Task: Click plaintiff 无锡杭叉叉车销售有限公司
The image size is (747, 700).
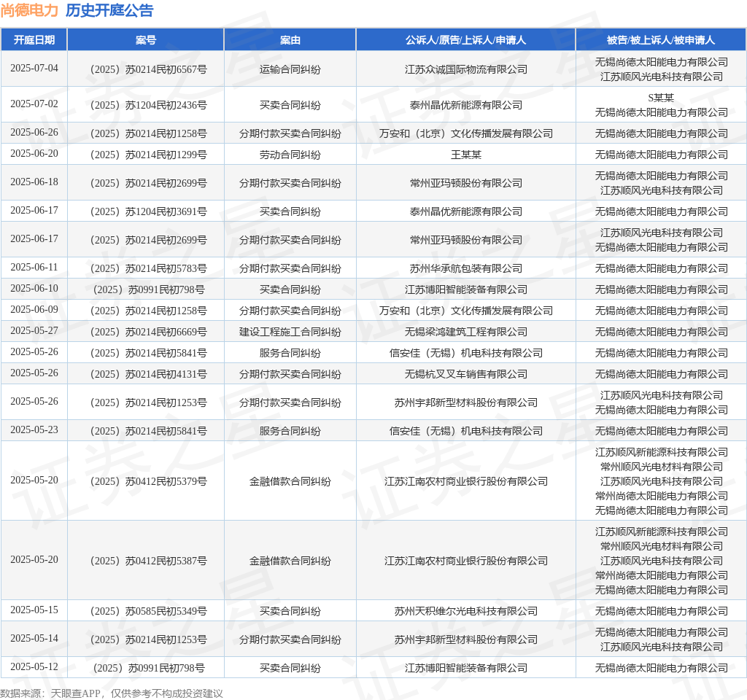Action: click(x=465, y=374)
